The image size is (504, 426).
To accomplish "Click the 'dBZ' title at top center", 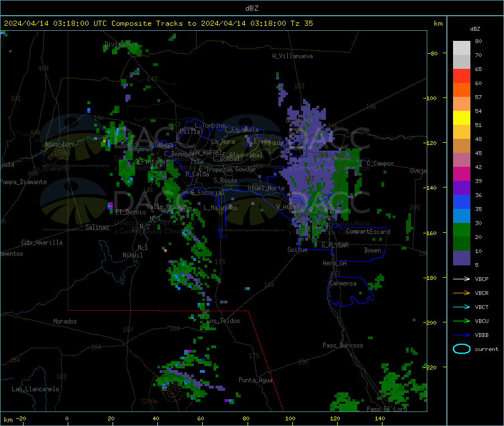I will [251, 8].
